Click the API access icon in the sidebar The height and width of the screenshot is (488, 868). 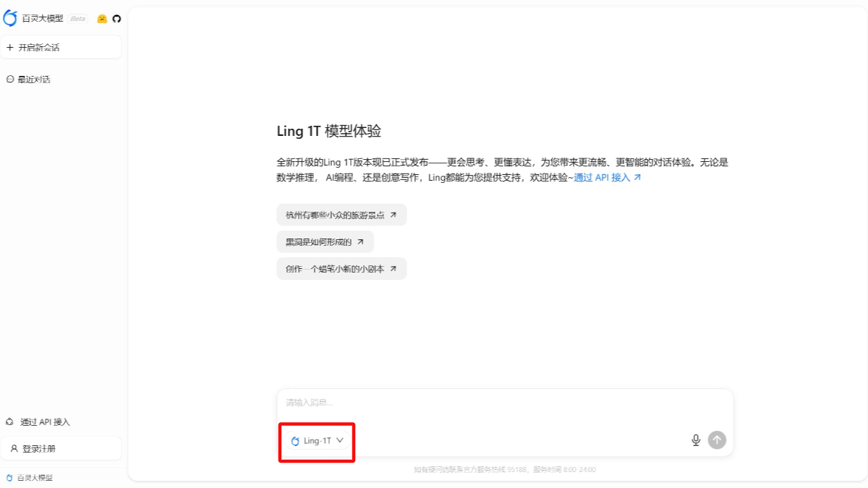point(9,421)
